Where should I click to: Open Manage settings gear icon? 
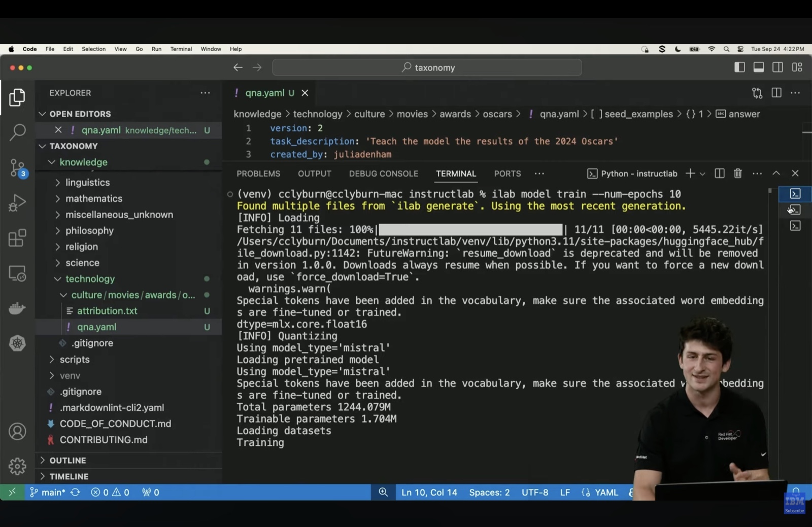[x=17, y=466]
